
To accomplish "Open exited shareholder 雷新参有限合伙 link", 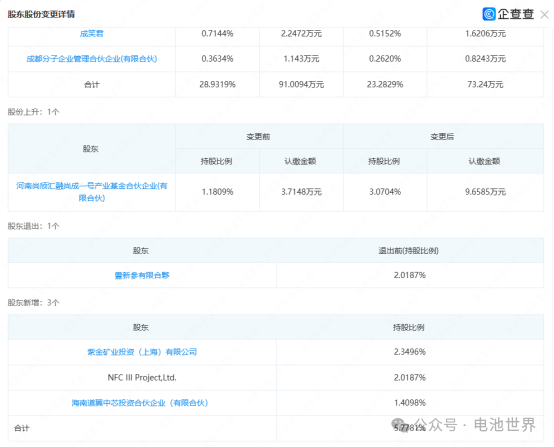I will [142, 275].
